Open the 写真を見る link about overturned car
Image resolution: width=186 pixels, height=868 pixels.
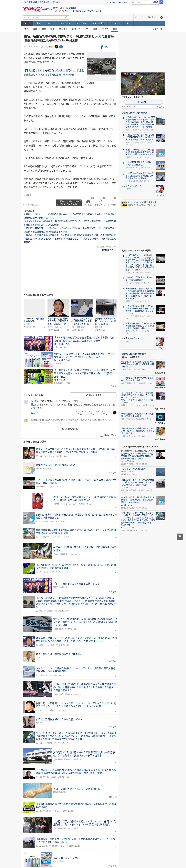[x=54, y=73]
